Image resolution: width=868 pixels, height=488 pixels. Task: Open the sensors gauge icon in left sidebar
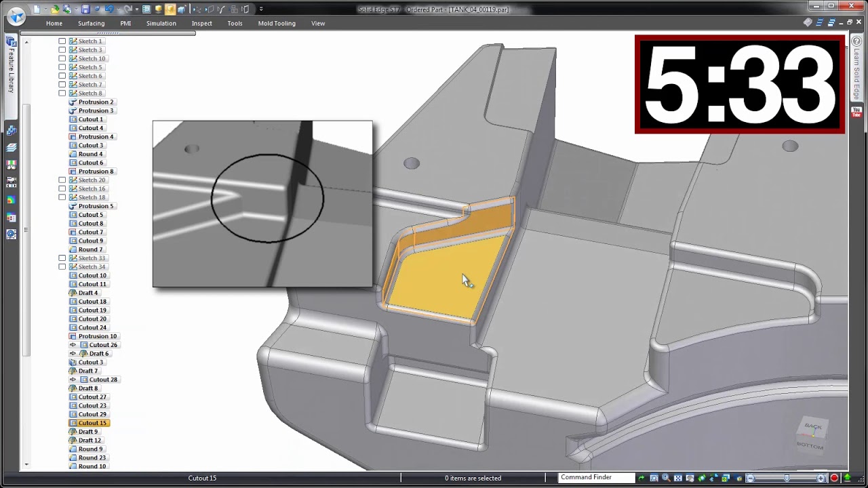(11, 165)
